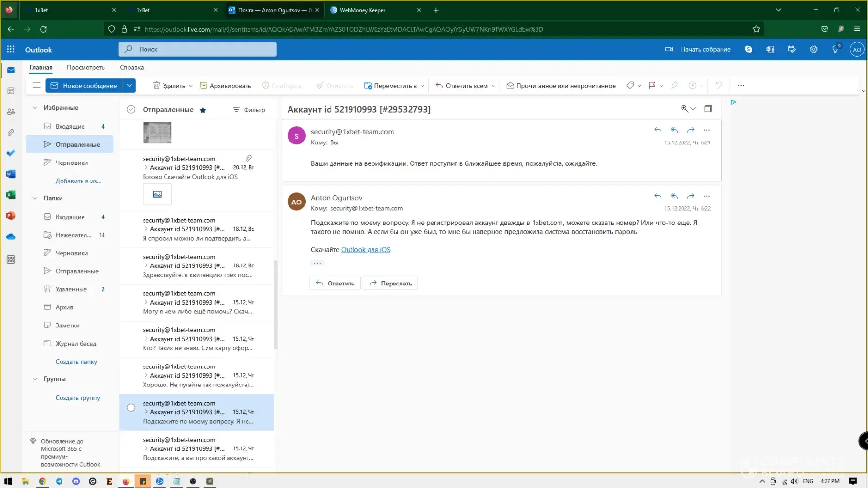Open message in new window icon
868x488 pixels.
tap(708, 109)
